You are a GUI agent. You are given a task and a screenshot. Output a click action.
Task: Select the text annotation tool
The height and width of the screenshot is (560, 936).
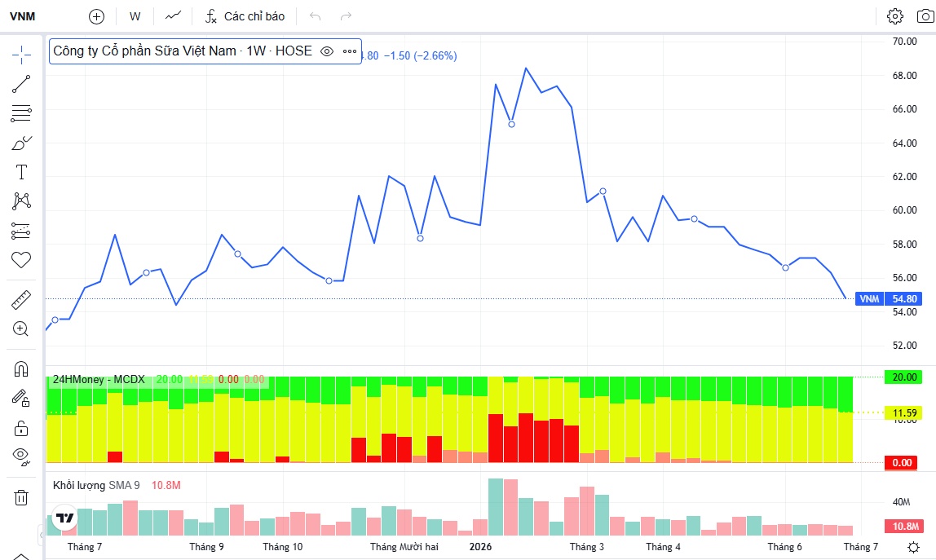click(21, 172)
